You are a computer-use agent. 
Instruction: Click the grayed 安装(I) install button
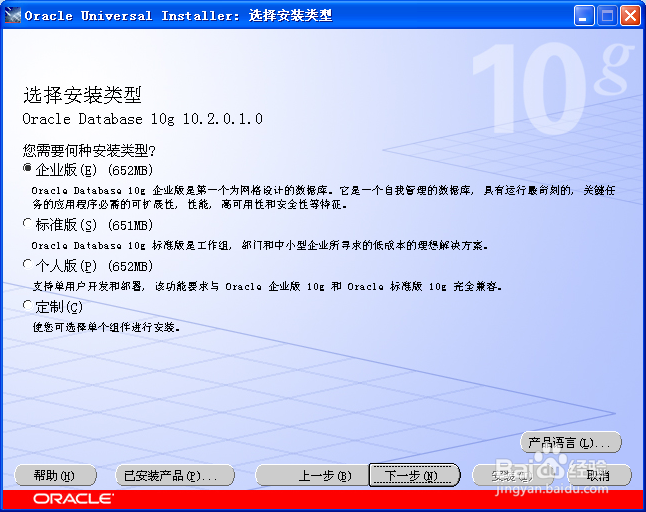512,475
